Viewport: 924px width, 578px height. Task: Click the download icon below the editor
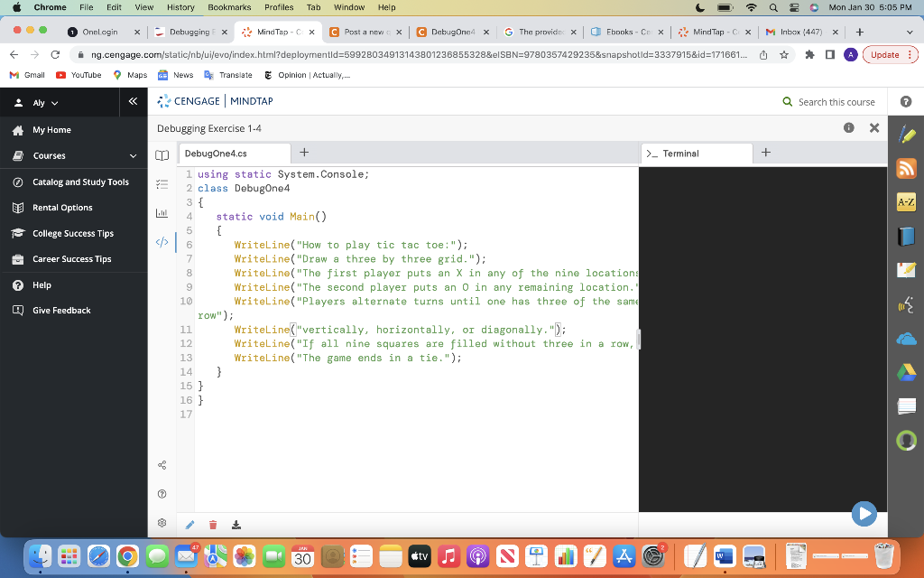(x=236, y=524)
